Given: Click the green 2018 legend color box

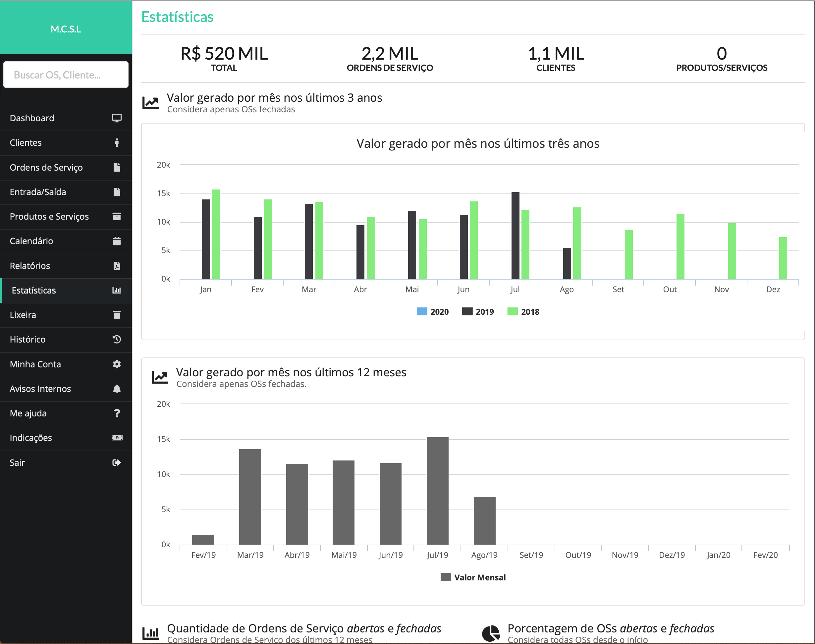Looking at the screenshot, I should (512, 311).
